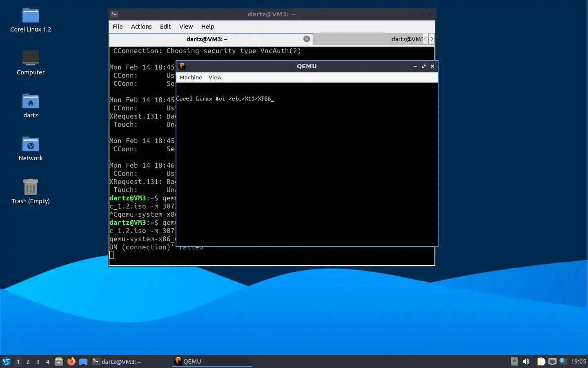Open the notification alert tray icon
Screen dimensions: 588x368
pos(562,361)
